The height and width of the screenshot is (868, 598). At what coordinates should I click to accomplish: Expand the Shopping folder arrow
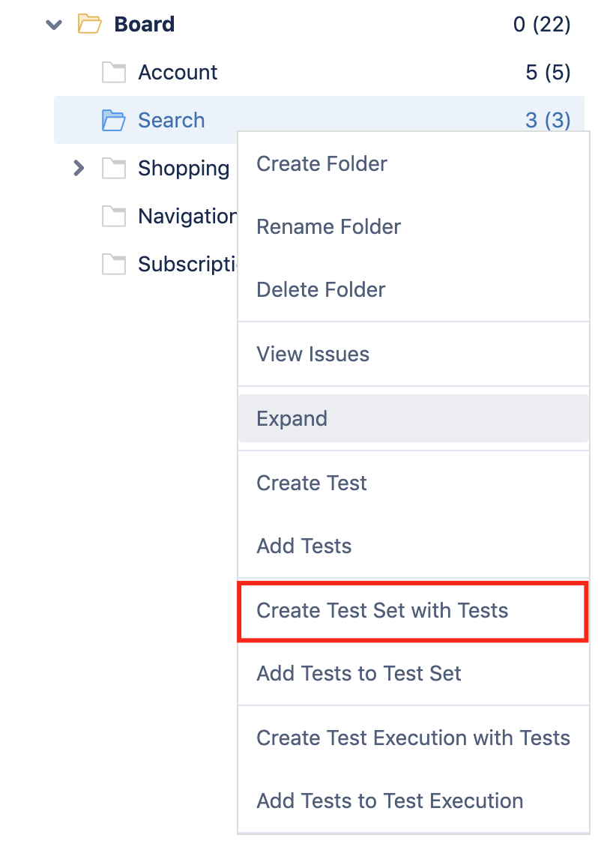tap(79, 168)
